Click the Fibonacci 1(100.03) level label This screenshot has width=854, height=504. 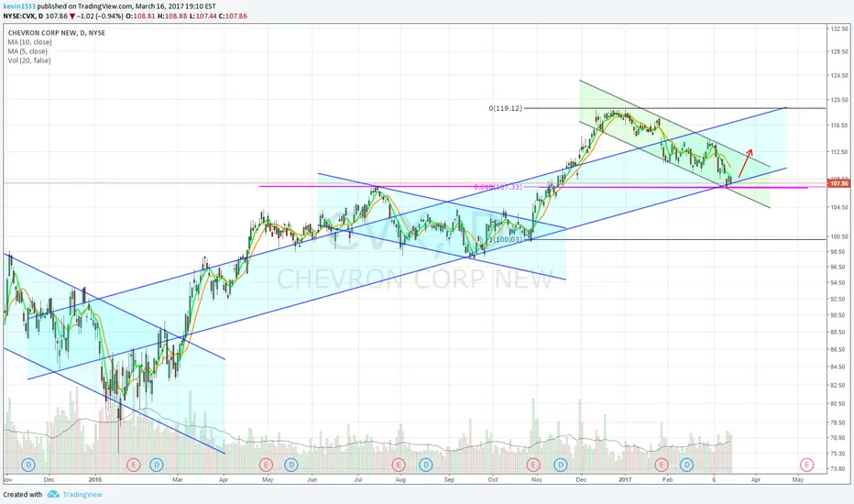pos(506,239)
